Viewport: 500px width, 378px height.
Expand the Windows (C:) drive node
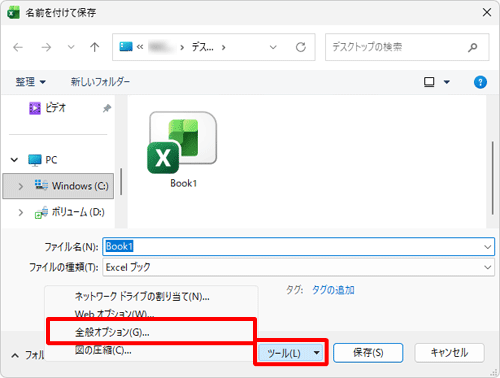tap(21, 186)
